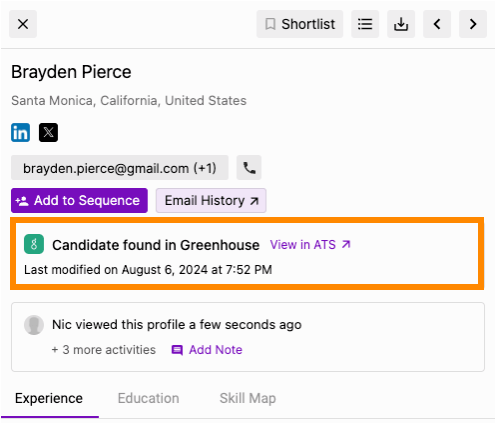This screenshot has height=424, width=496.
Task: Add candidate to a sequence
Action: 79,200
